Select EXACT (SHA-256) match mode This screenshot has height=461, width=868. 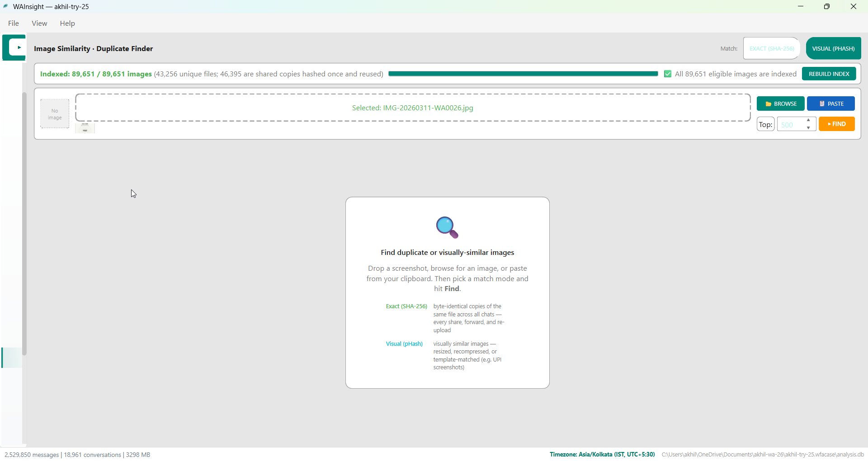pos(772,48)
